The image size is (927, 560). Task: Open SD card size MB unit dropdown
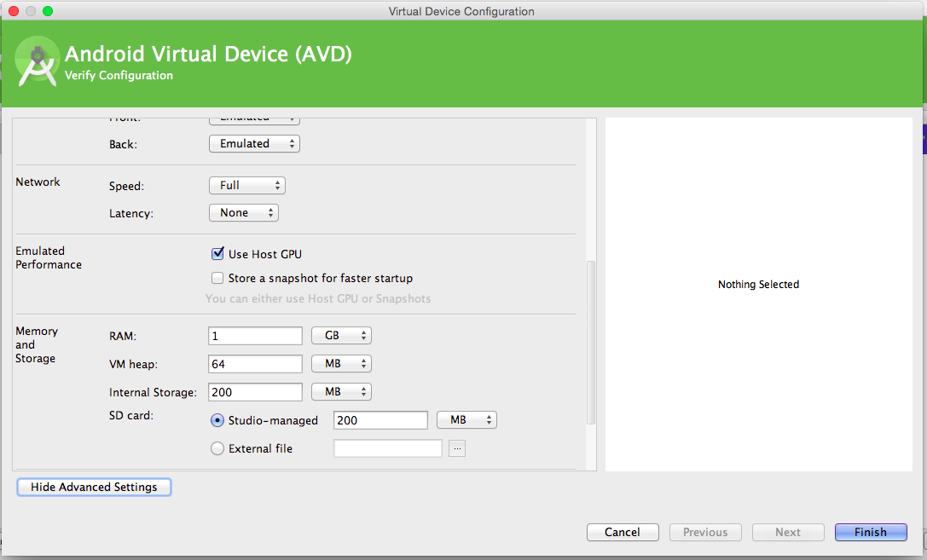pos(467,420)
